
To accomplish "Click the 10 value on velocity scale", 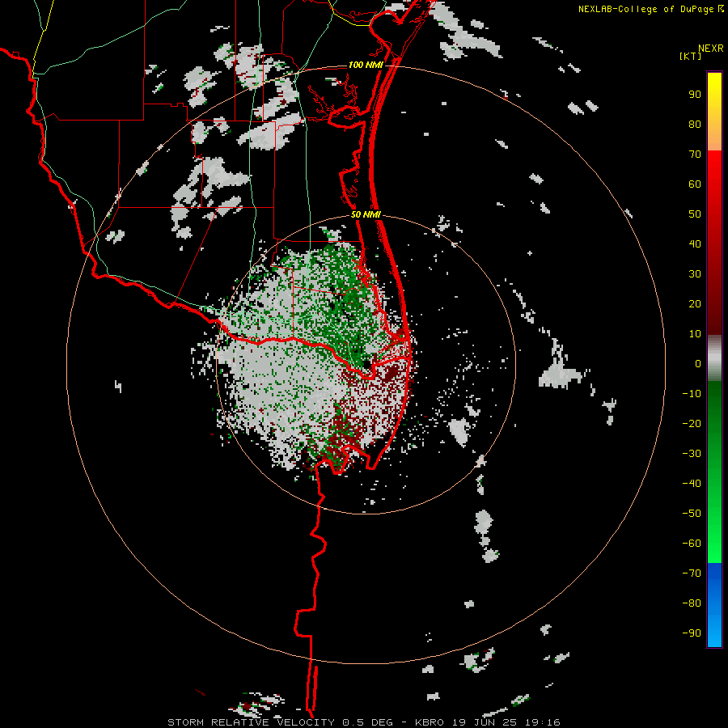I will [695, 334].
